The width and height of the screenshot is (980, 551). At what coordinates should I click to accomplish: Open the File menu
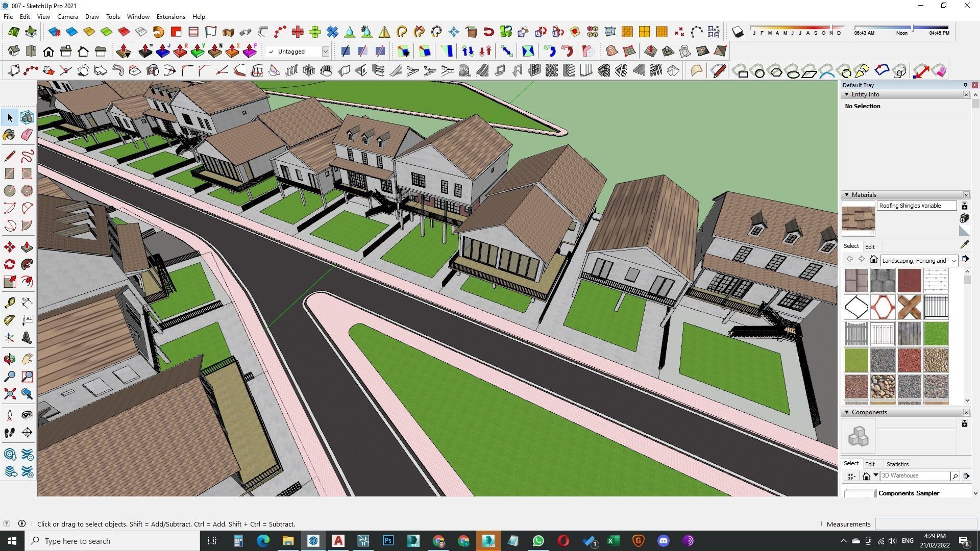pyautogui.click(x=8, y=17)
